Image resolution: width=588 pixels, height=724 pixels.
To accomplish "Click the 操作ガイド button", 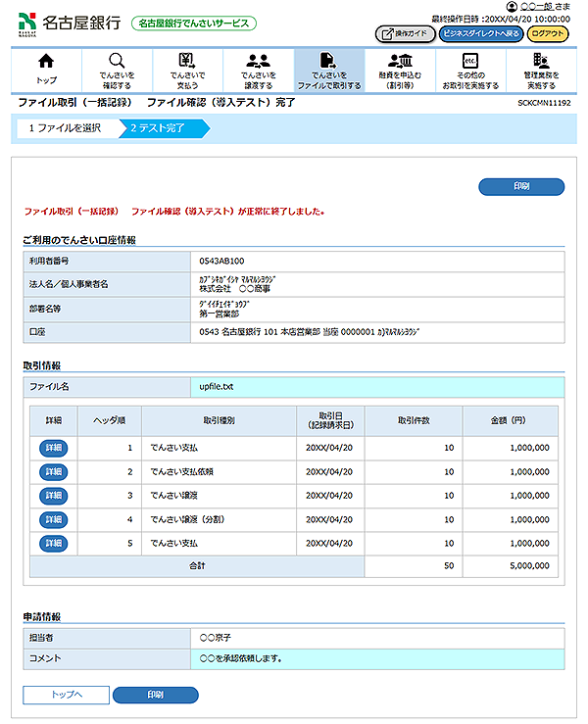I will [405, 33].
